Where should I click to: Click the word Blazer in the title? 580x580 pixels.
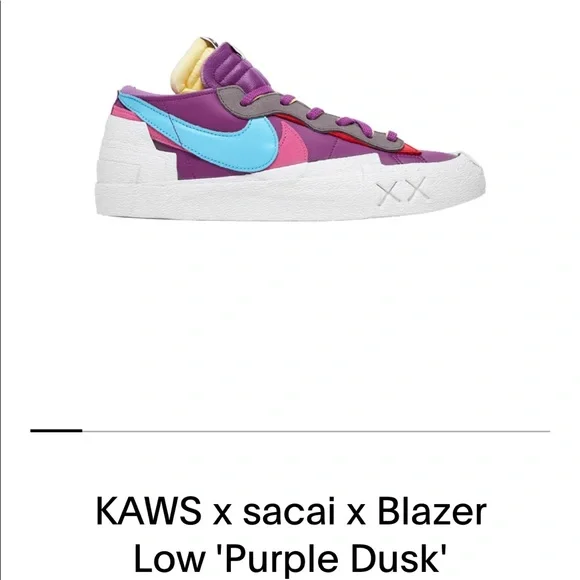[432, 512]
